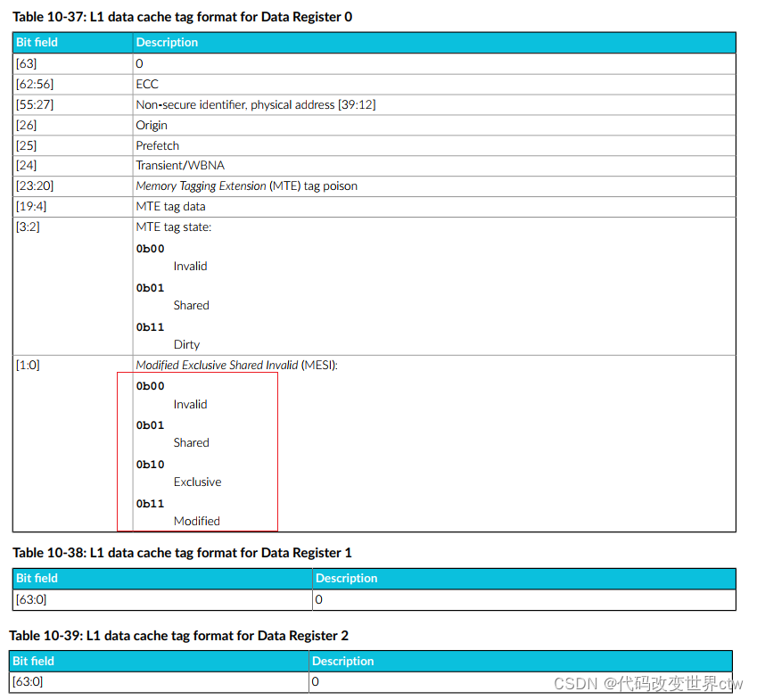Screen dimensions: 757x700
Task: Click the [19:4] bit field cell
Action: coord(73,207)
